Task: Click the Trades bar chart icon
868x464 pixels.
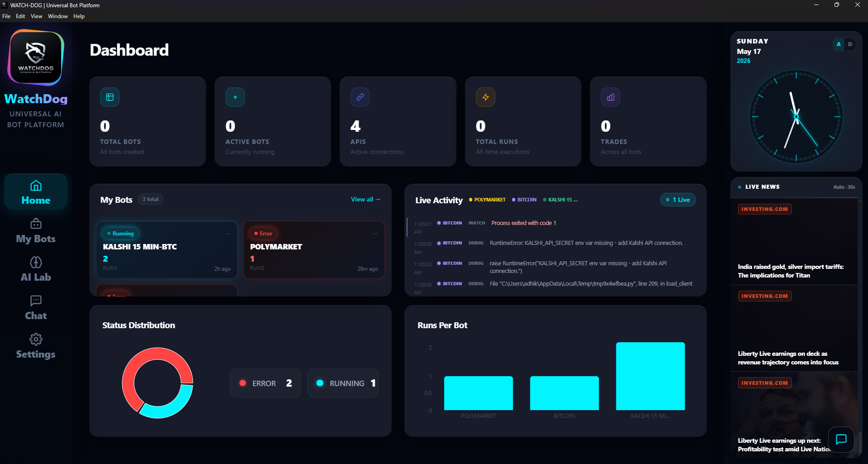Action: coord(610,97)
